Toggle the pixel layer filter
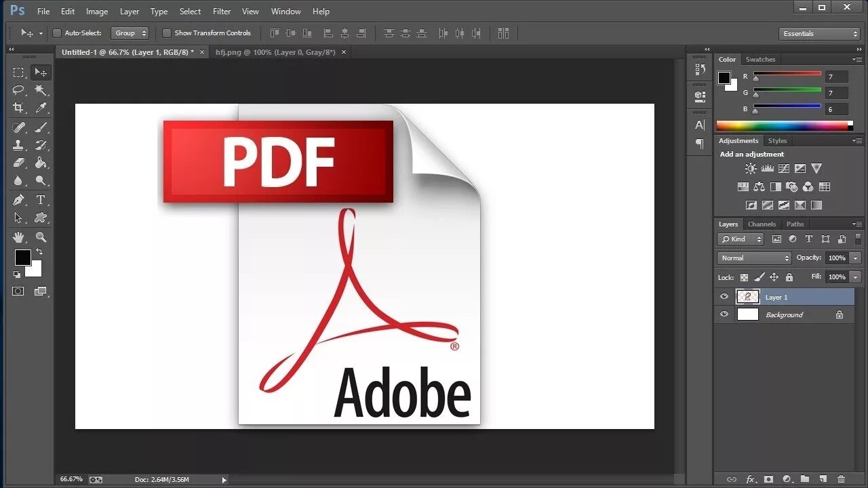 776,239
